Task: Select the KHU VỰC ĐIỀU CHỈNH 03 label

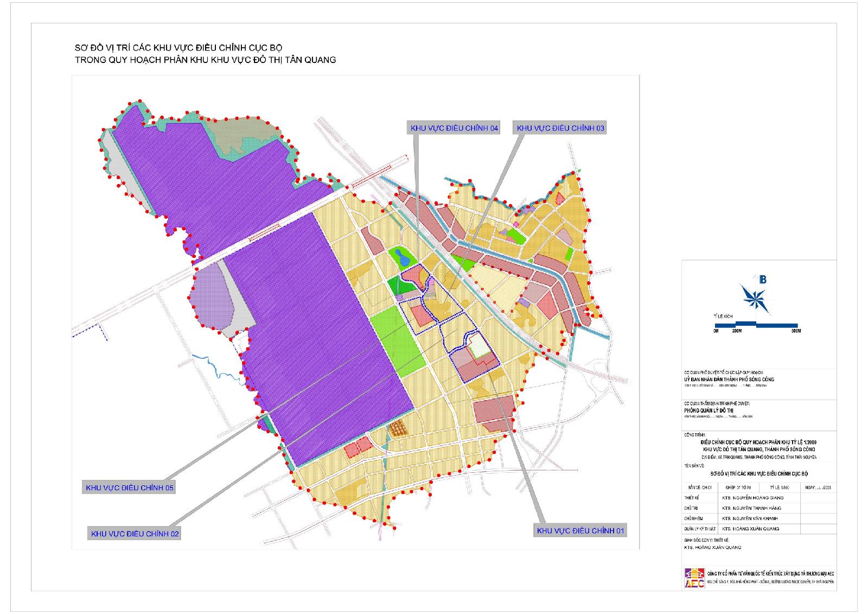Action: [x=560, y=128]
